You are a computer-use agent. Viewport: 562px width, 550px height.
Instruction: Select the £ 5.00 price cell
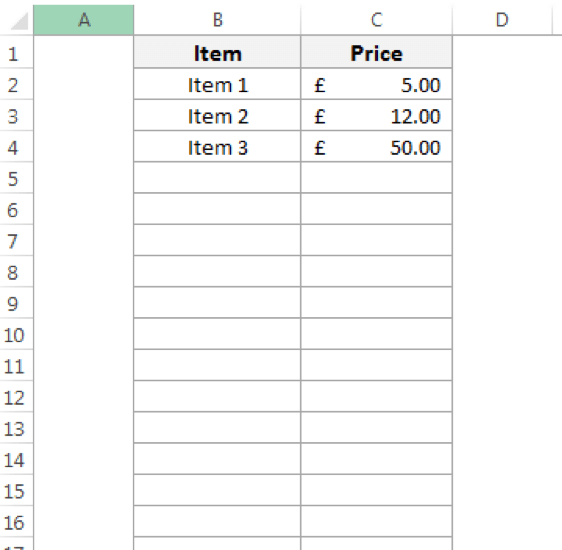[x=376, y=84]
